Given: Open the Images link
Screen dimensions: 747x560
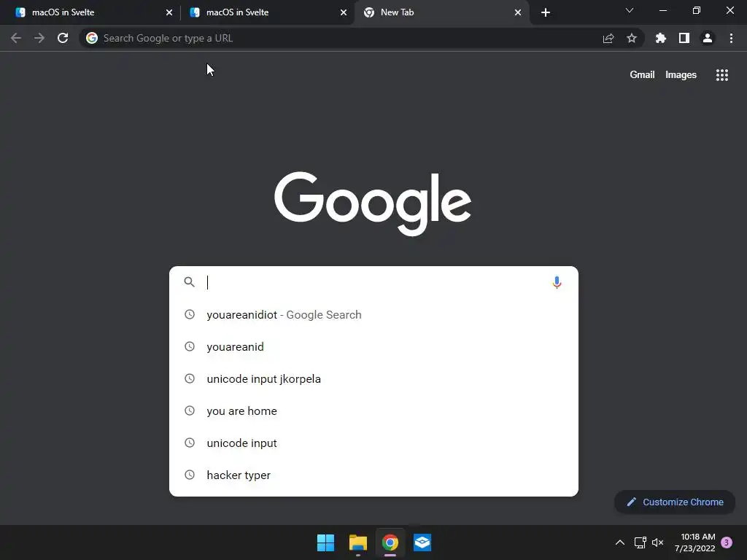Looking at the screenshot, I should [681, 75].
